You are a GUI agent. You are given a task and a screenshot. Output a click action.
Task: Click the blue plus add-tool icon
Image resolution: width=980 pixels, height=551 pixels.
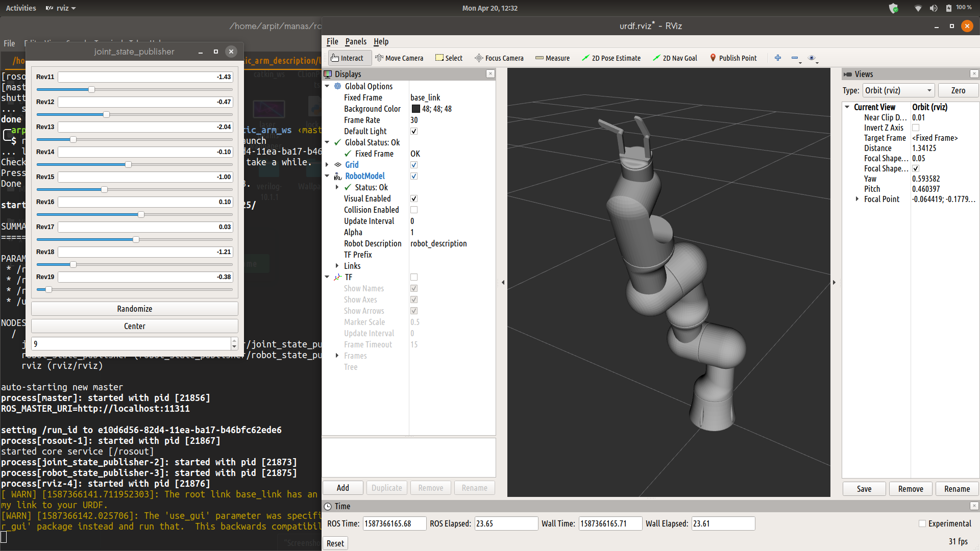777,58
